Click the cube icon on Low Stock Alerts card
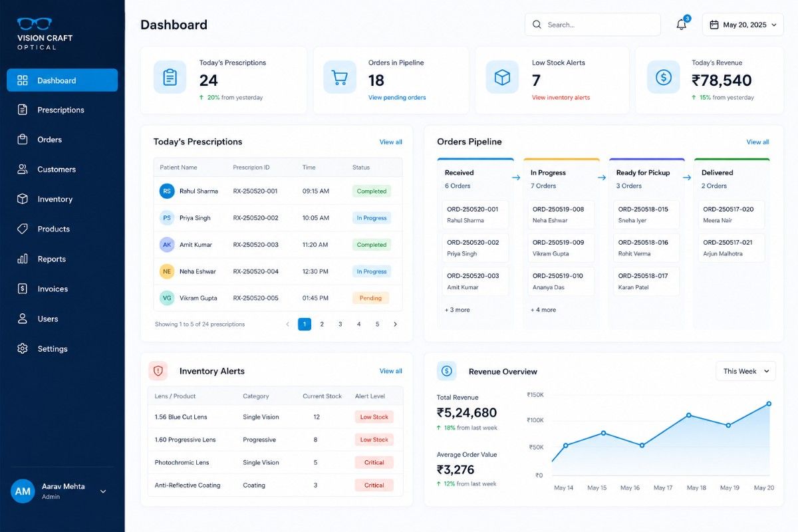This screenshot has height=532, width=798. coord(502,77)
